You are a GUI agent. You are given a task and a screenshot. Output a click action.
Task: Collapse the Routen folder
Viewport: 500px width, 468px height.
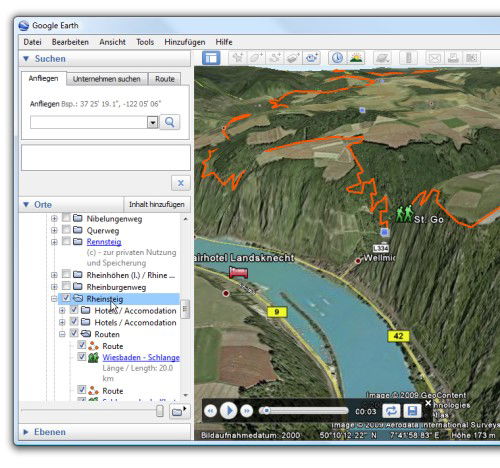point(62,334)
